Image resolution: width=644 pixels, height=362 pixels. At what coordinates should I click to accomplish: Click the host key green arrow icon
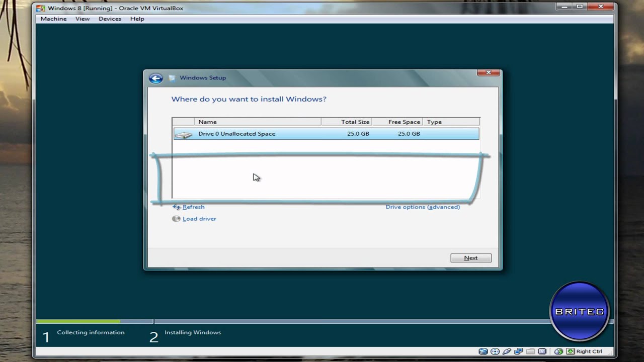click(571, 351)
